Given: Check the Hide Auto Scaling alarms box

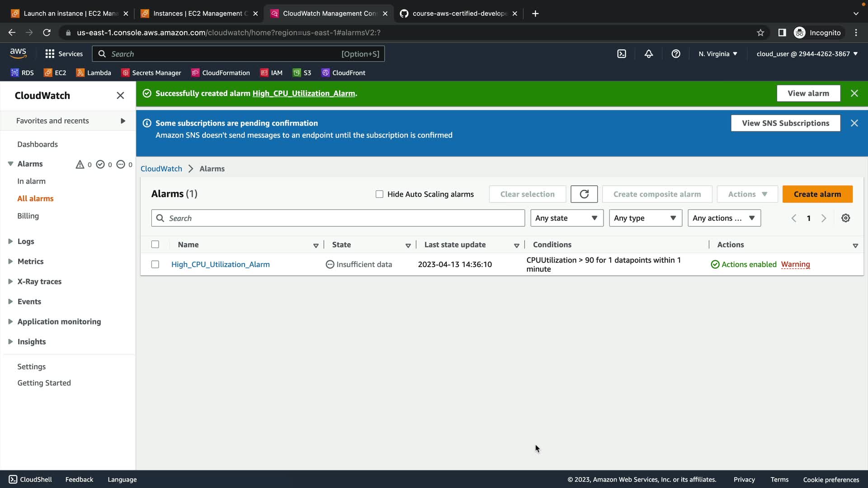Looking at the screenshot, I should [379, 194].
